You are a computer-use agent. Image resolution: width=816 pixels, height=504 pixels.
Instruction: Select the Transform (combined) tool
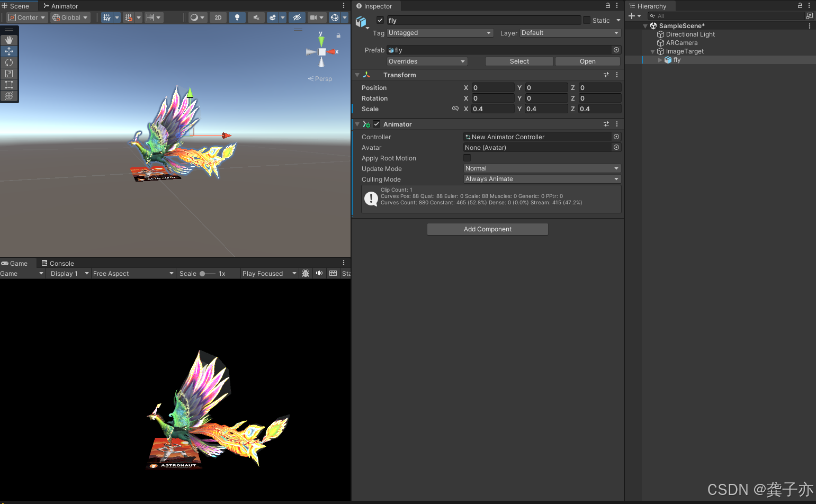[9, 96]
